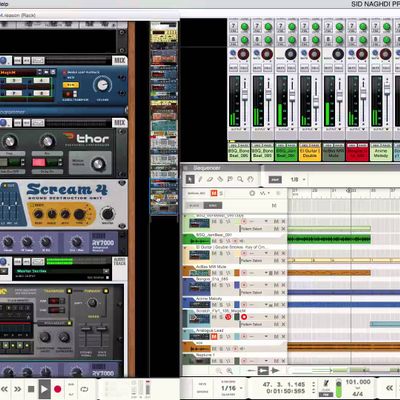Zoom in with the sequencer magnifier plus icon
Image resolution: width=400 pixels, height=400 pixels.
(230, 371)
